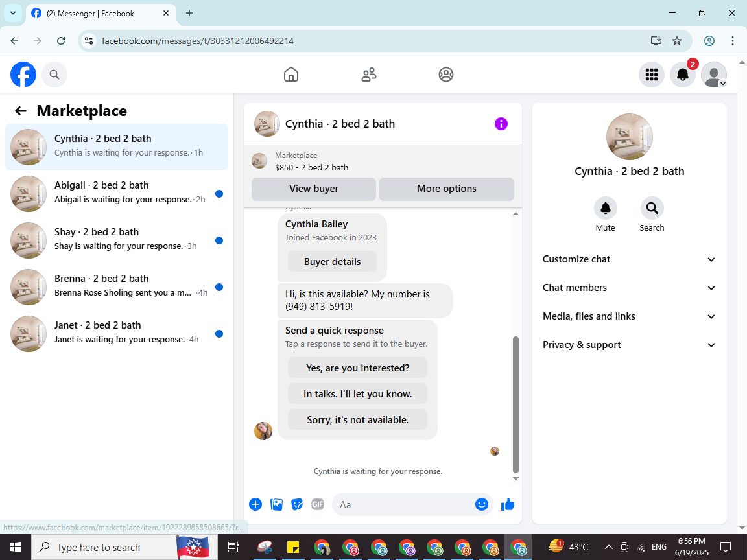
Task: Open the Chrome three-dot menu
Action: click(x=733, y=41)
